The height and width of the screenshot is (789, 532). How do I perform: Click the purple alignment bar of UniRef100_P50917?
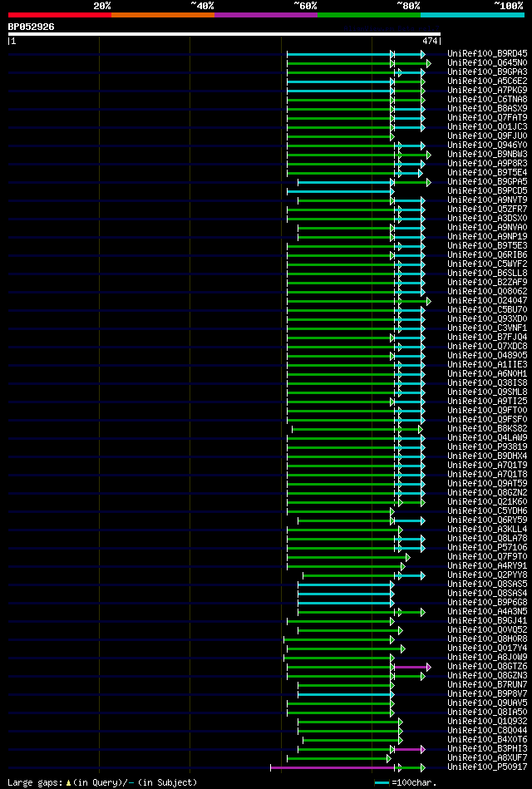coord(332,768)
